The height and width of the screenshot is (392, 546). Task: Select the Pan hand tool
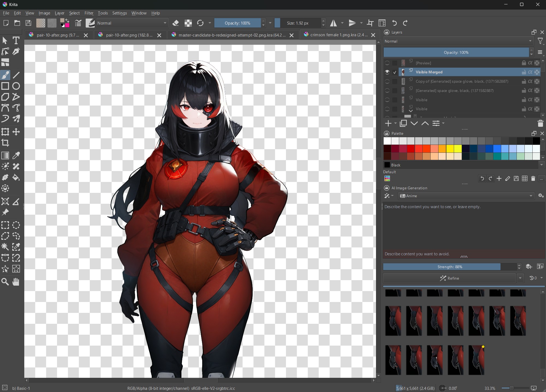click(x=16, y=282)
